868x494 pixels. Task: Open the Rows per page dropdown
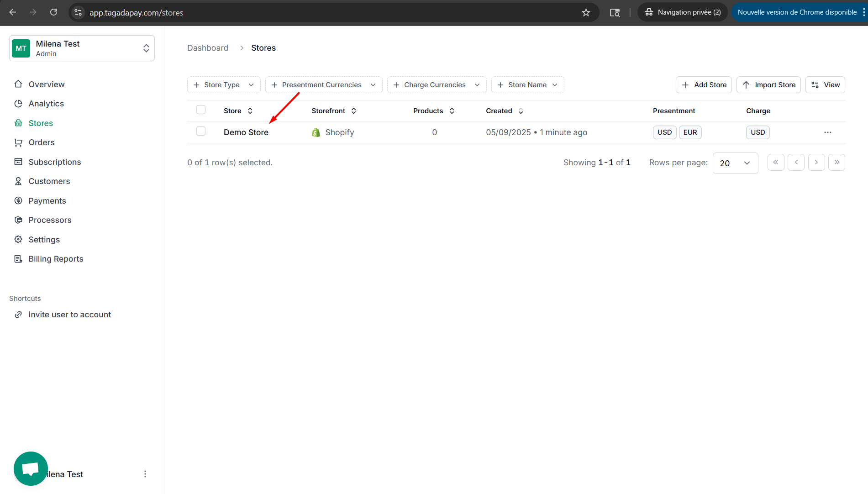tap(735, 163)
